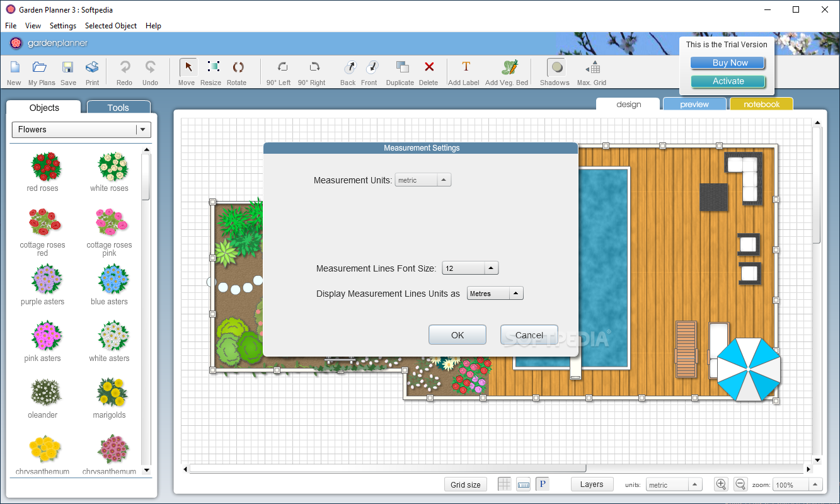Screen dimensions: 840x504
Task: Click the Activate button
Action: click(728, 81)
